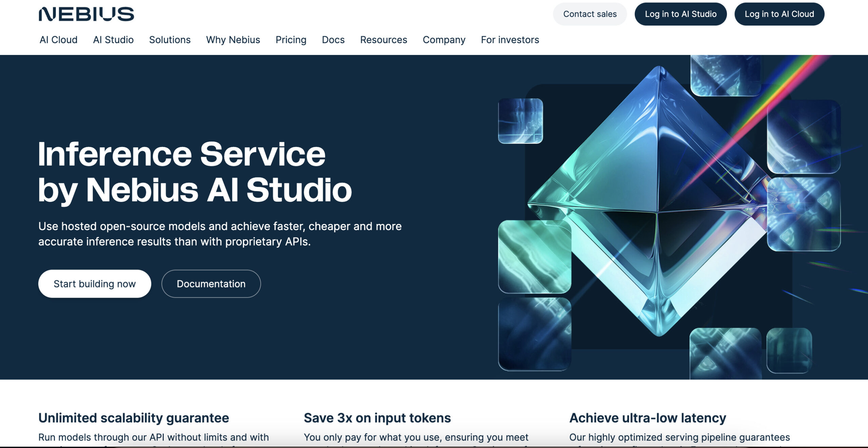Screen dimensions: 868x448
Task: Click the small blue tile at top left of crystal
Action: (520, 121)
